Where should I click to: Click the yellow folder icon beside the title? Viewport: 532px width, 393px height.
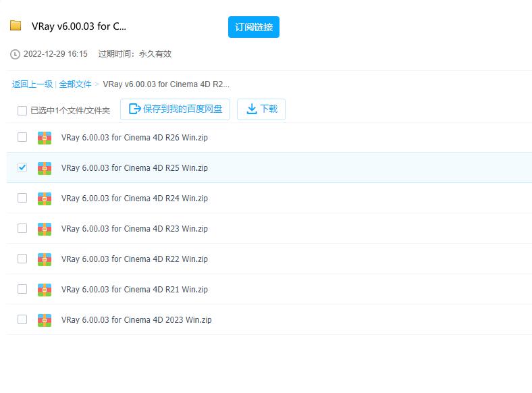pos(16,26)
